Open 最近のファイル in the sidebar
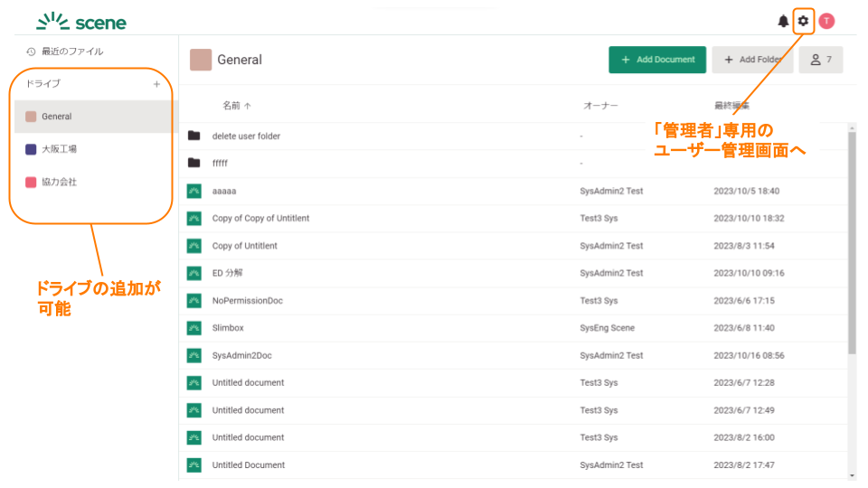Screen dimensions: 868x488 coord(72,52)
